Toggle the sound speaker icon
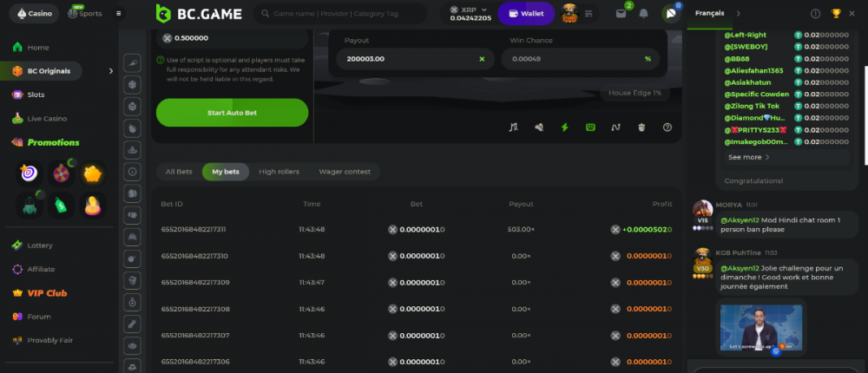 (539, 127)
